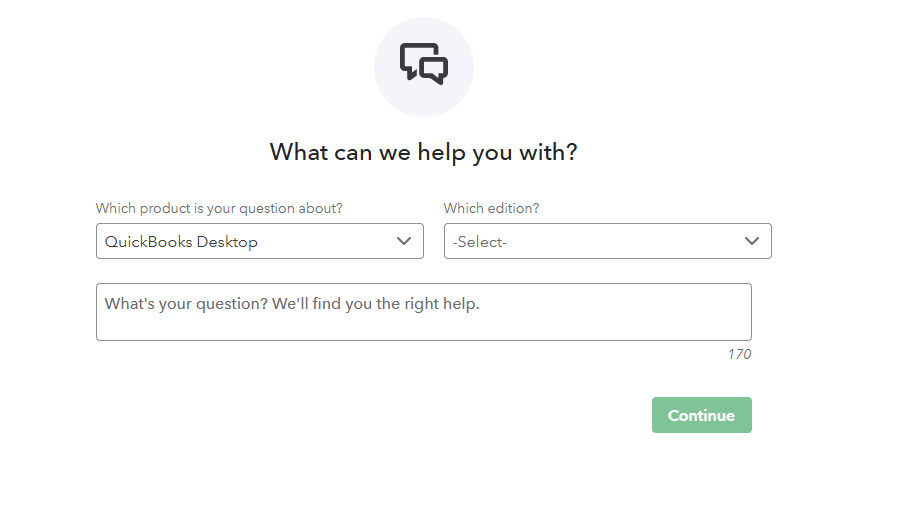Viewport: 902px width, 505px height.
Task: Open the QuickBooks Desktop product dropdown
Action: point(260,241)
